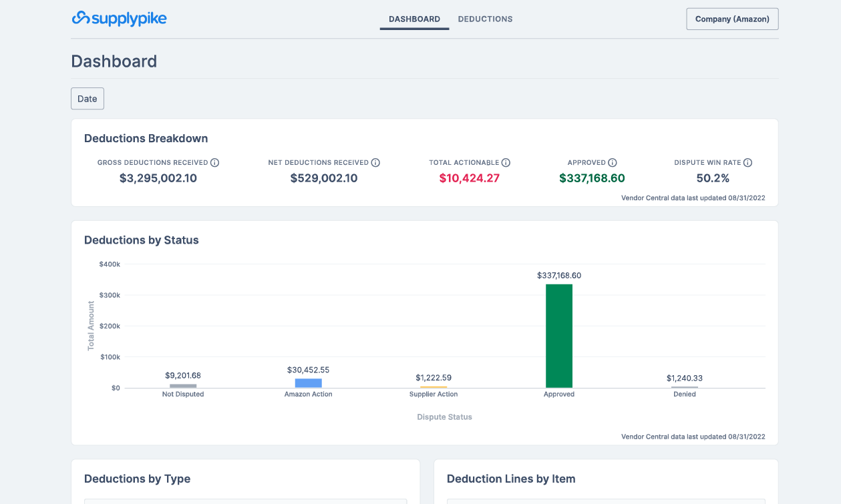841x504 pixels.
Task: Click the yellow Supplier Action bar
Action: 434,387
